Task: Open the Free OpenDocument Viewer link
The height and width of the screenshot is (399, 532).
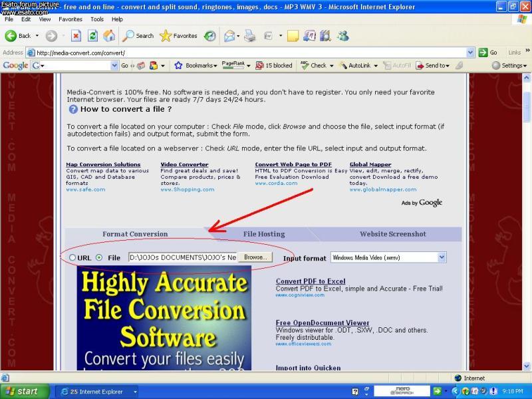Action: 323,323
